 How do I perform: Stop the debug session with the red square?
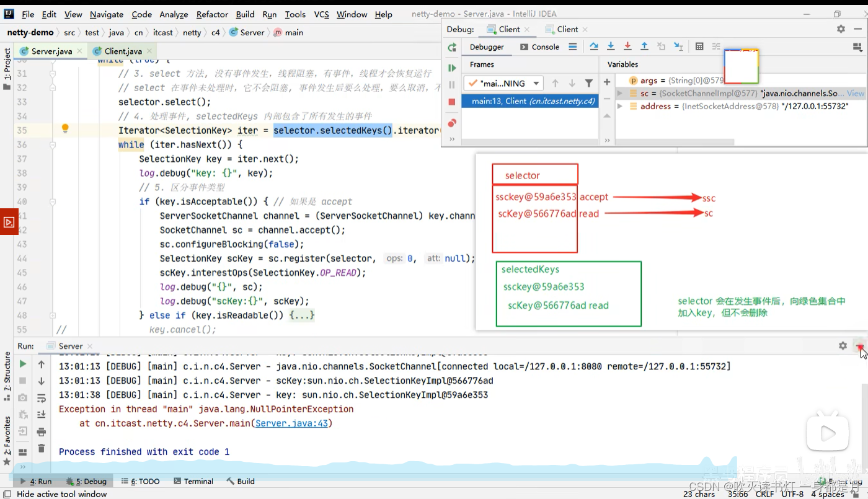click(x=452, y=102)
